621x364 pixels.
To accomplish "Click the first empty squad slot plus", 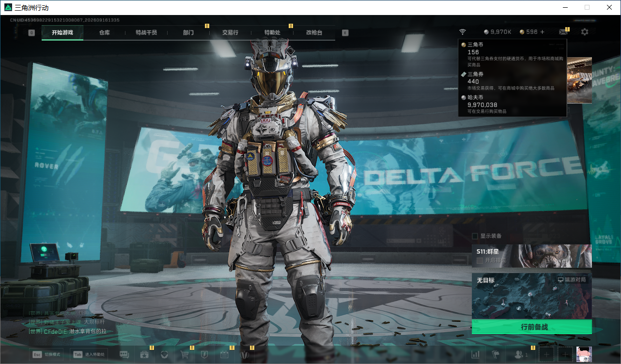I will 546,355.
